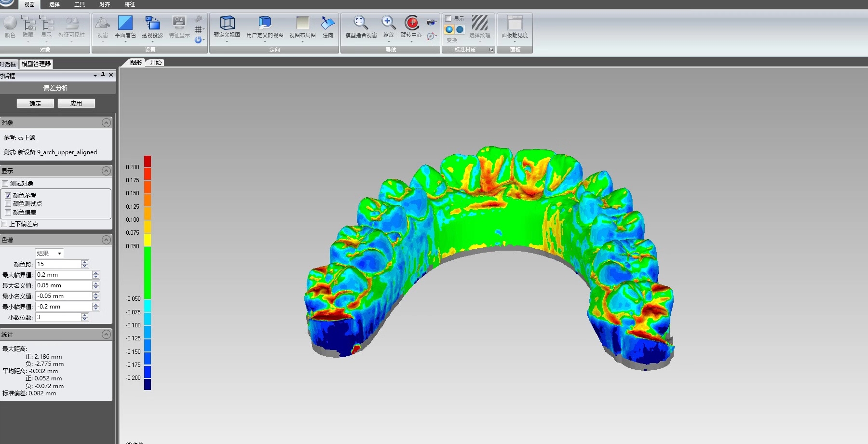Click the 法向 normal-direction view icon
The image size is (868, 444).
point(328,23)
